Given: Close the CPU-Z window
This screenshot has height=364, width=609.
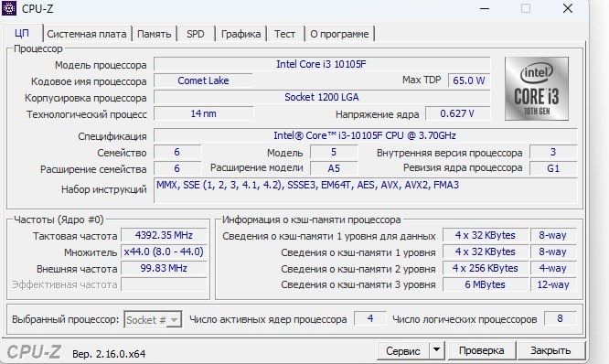Looking at the screenshot, I should click(568, 8).
